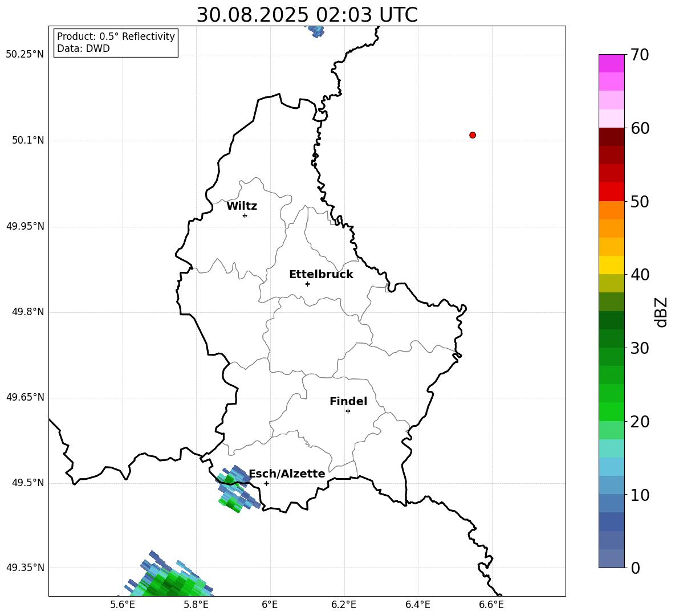Click the 49.95°N latitude label
This screenshot has width=675, height=616.
point(25,226)
